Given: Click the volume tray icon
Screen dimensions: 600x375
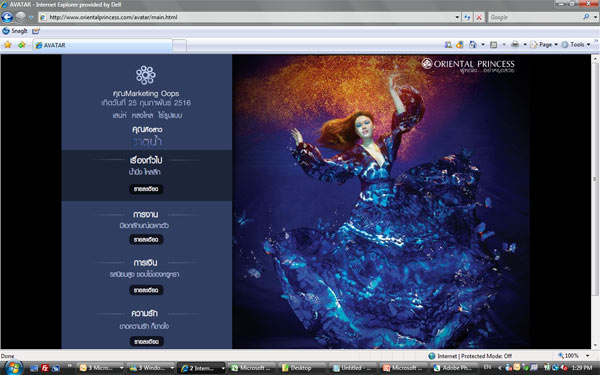Looking at the screenshot, I should (563, 368).
